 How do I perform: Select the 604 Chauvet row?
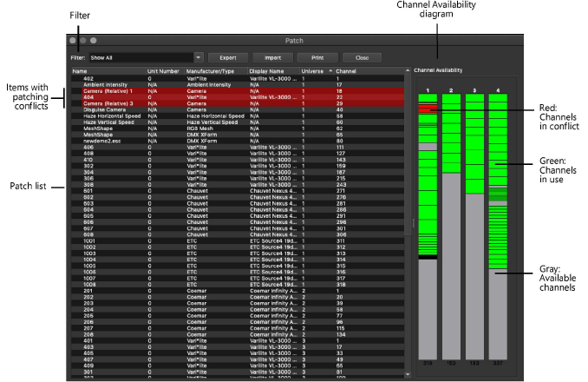(238, 210)
